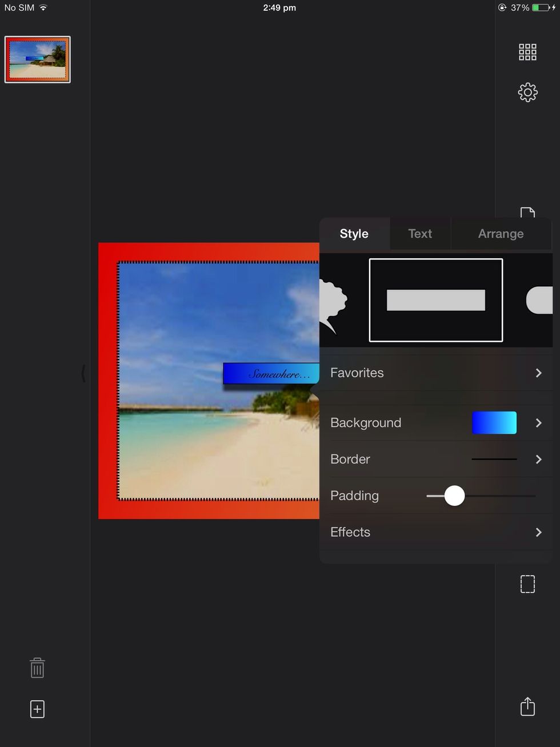560x747 pixels.
Task: Tap the share export icon
Action: click(527, 706)
